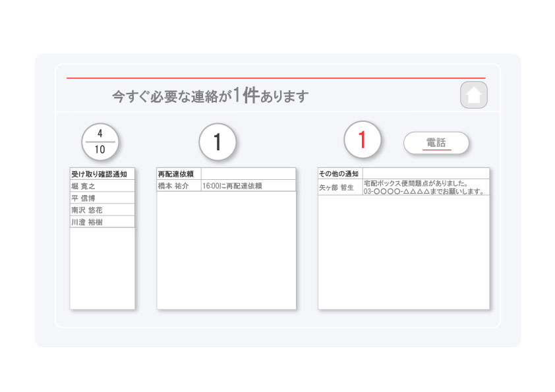Image resolution: width=555 pixels, height=392 pixels.
Task: Open the 宅配ボックス便 problem message
Action: tap(425, 188)
